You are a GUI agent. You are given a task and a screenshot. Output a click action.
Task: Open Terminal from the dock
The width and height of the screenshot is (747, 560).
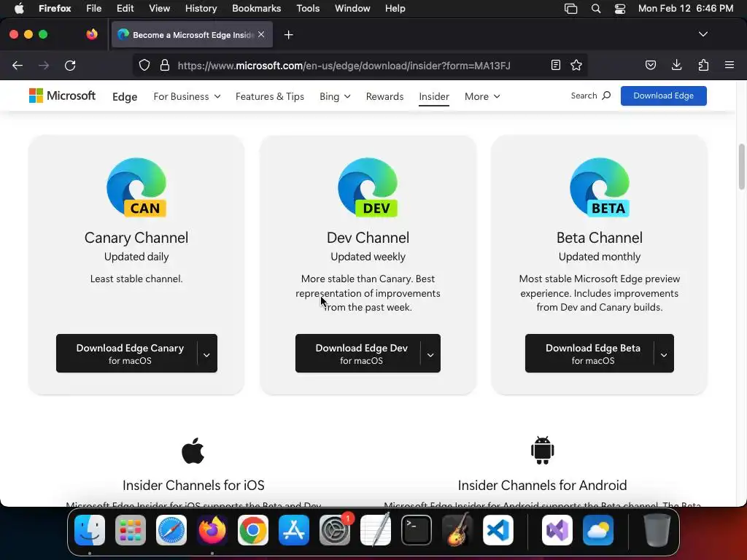[x=417, y=530]
